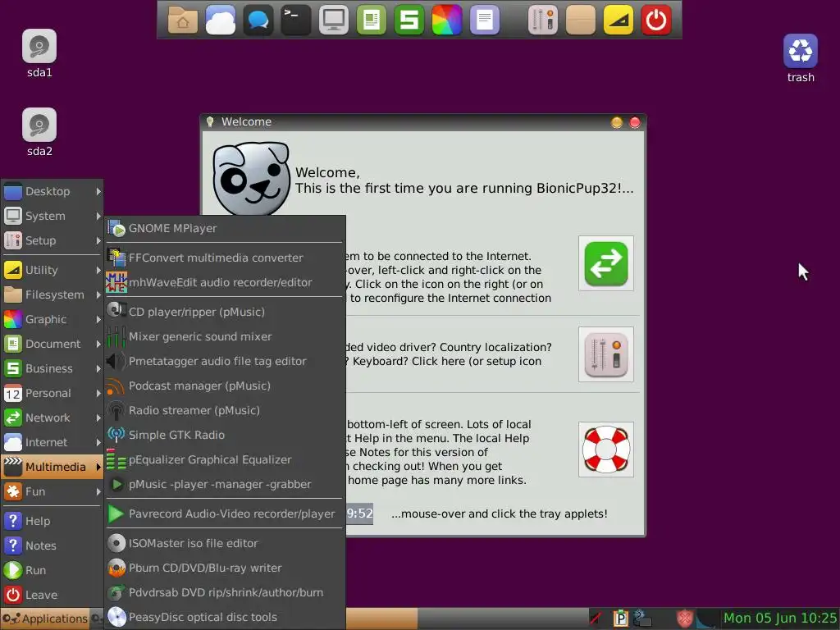The width and height of the screenshot is (840, 630).
Task: Launch the terminal from the top dock
Action: coord(295,20)
